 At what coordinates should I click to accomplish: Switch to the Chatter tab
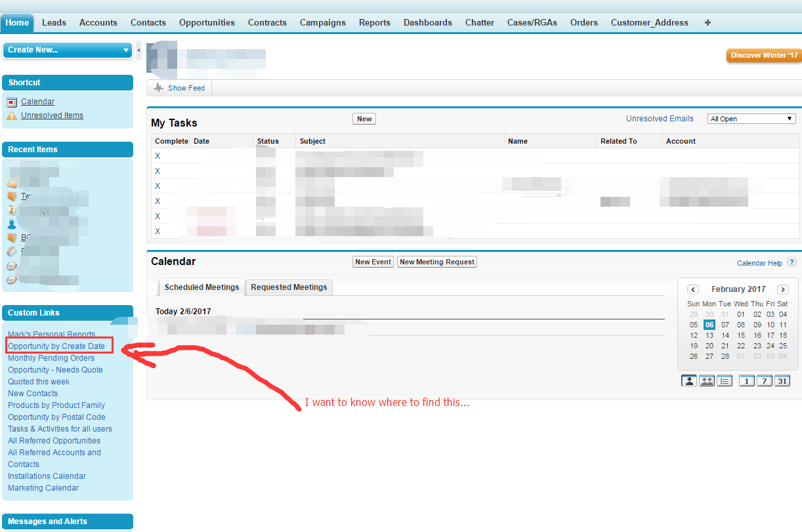click(x=480, y=22)
